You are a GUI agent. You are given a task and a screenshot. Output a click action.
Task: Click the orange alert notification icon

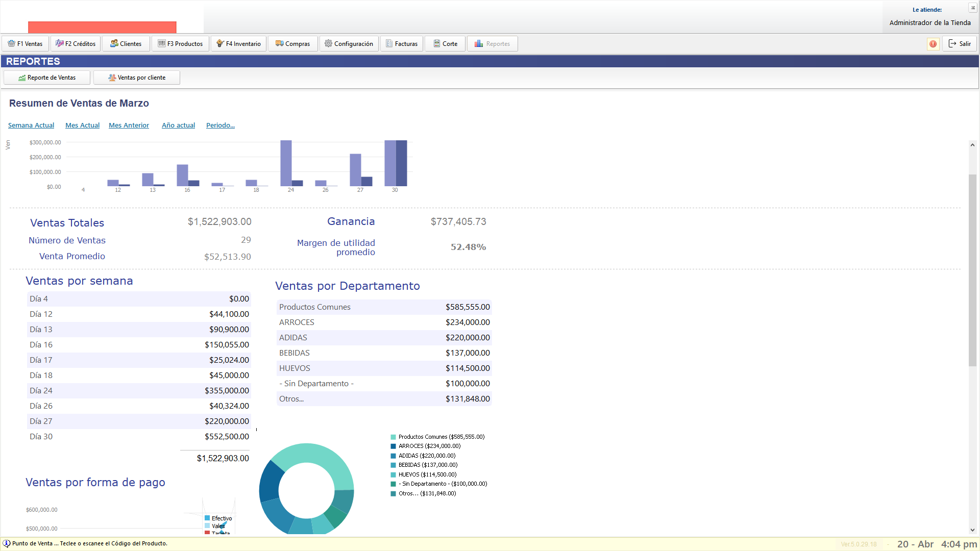pyautogui.click(x=933, y=44)
